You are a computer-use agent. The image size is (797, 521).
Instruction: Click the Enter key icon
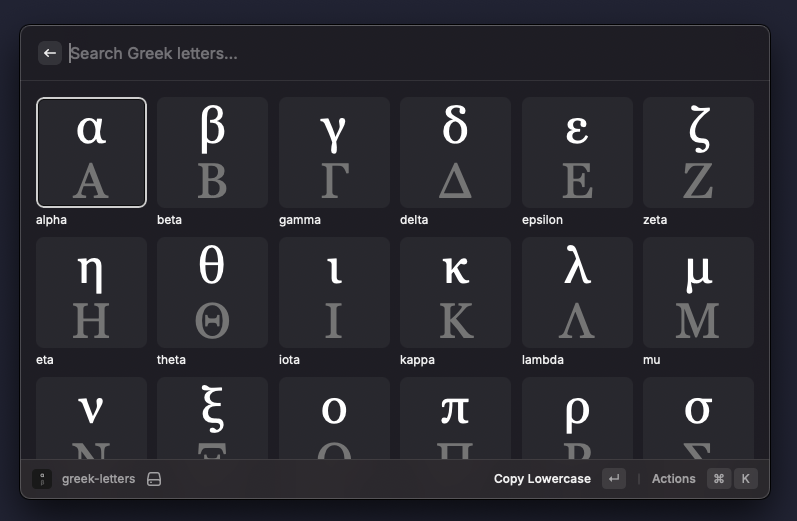(614, 479)
